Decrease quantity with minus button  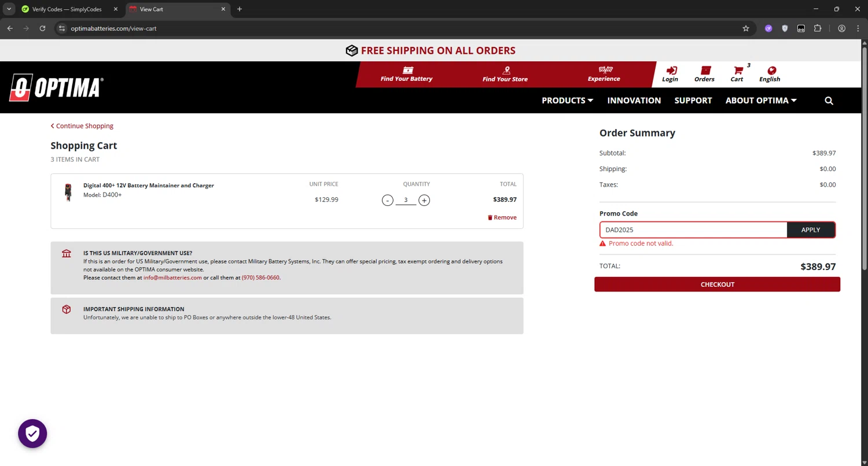388,201
